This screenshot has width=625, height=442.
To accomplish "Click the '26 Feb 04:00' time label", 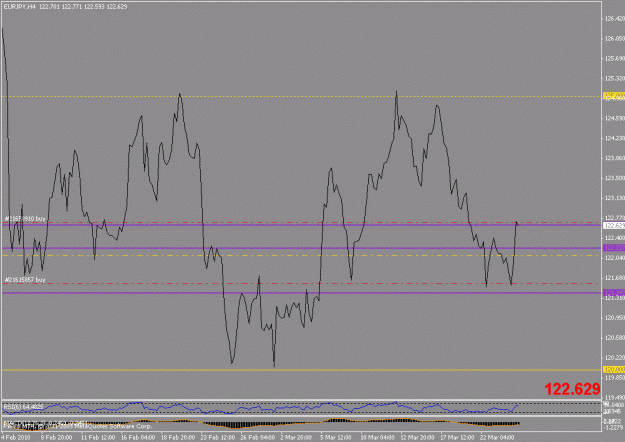I will pos(258,437).
